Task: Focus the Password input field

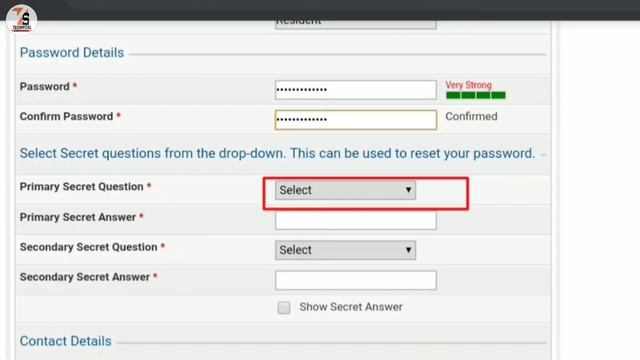Action: tap(356, 89)
